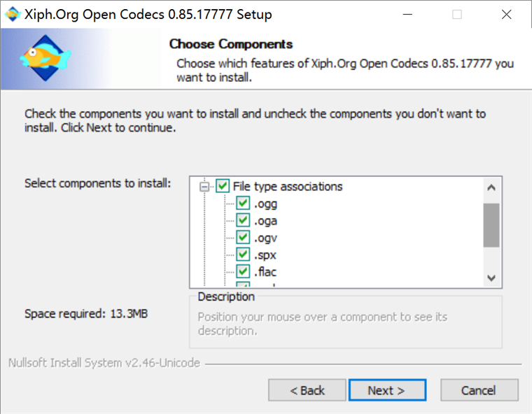Disable the .spx file association

coord(243,255)
